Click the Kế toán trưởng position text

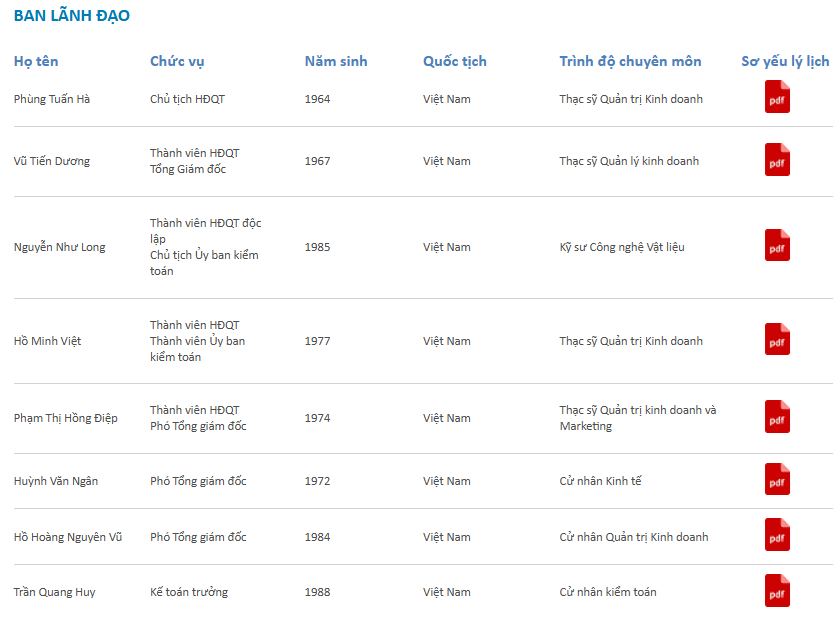pos(189,592)
